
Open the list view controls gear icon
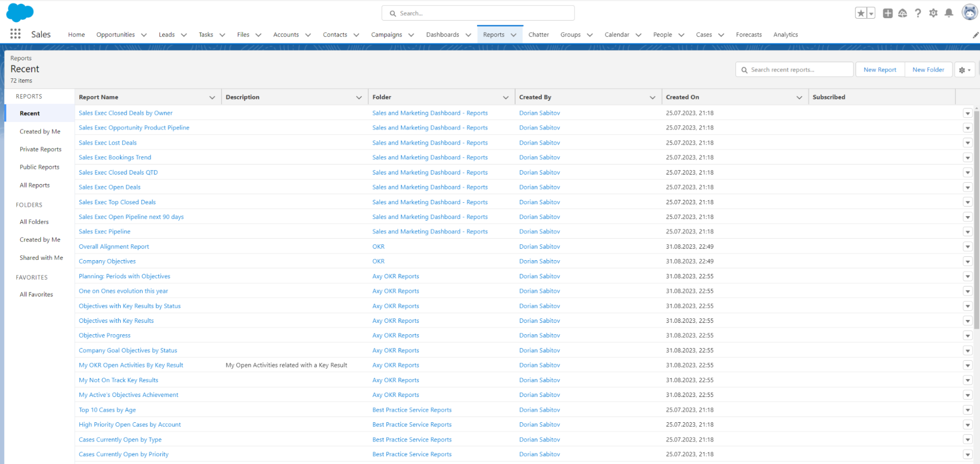click(962, 70)
